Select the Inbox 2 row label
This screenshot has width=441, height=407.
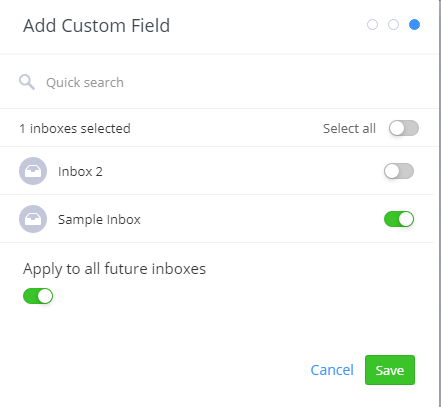80,171
